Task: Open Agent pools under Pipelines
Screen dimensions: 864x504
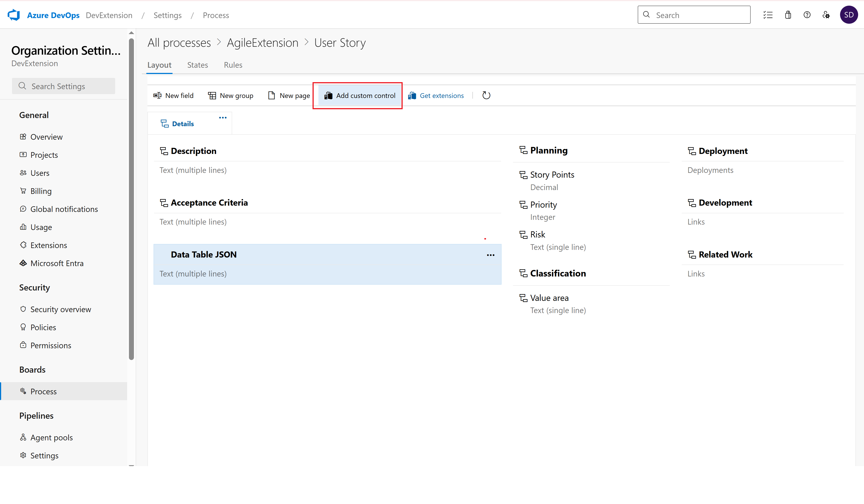Action: click(51, 438)
